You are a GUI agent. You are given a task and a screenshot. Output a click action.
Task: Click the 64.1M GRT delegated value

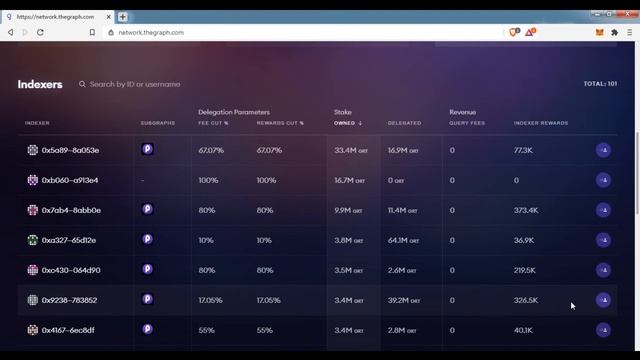[403, 240]
